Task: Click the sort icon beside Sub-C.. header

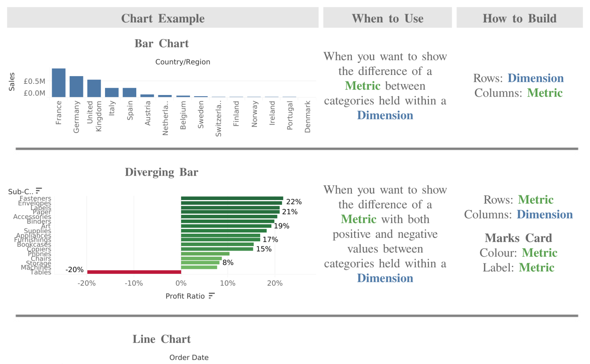Action: 38,190
